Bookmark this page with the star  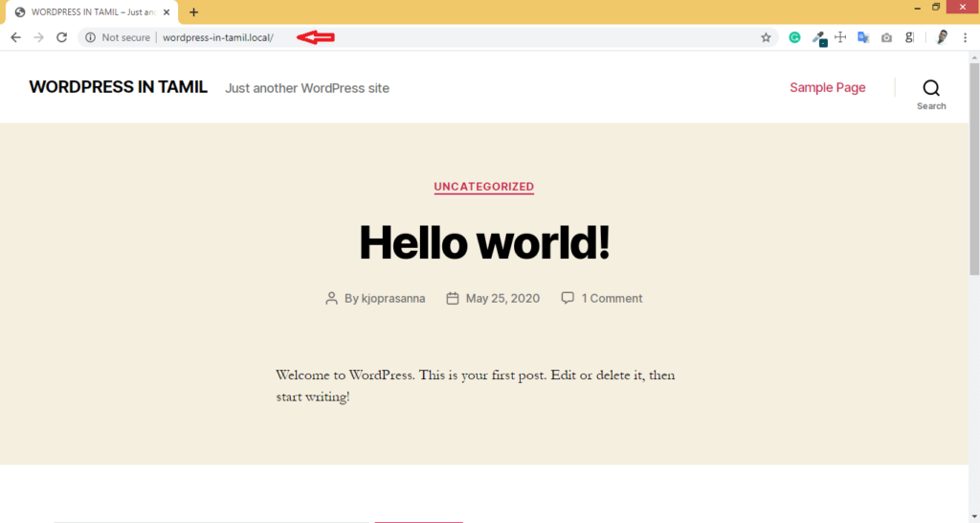click(766, 37)
